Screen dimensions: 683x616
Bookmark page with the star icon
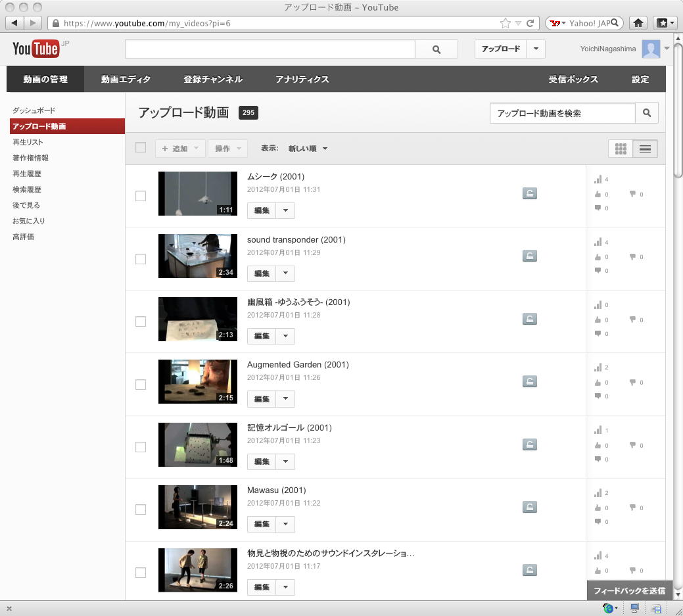pyautogui.click(x=506, y=23)
